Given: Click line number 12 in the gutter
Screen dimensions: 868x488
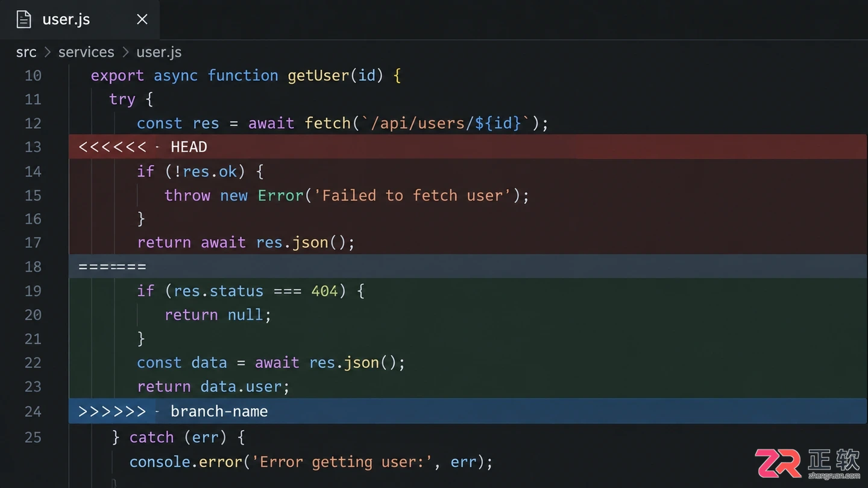Looking at the screenshot, I should pos(33,124).
